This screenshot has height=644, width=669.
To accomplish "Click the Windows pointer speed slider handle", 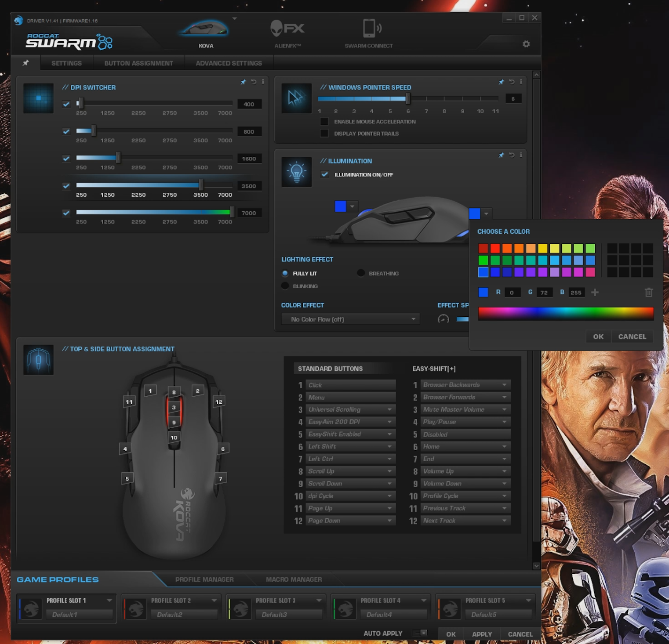I will tap(408, 99).
